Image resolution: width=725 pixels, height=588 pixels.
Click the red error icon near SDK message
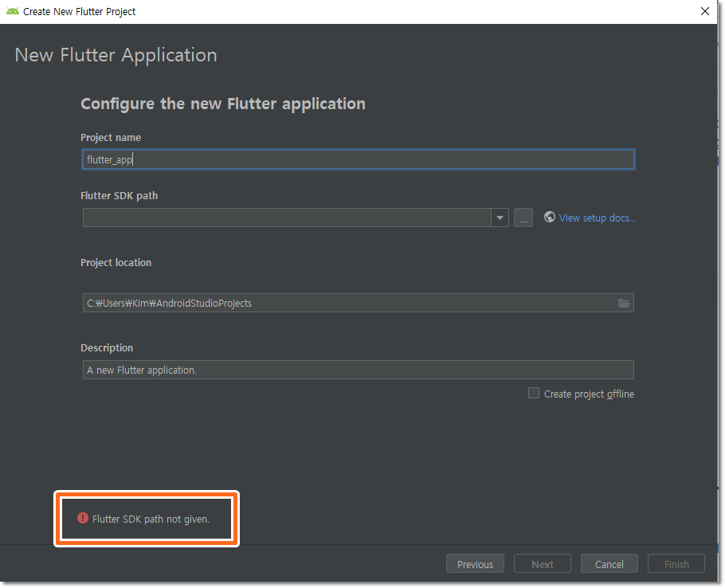(x=83, y=518)
